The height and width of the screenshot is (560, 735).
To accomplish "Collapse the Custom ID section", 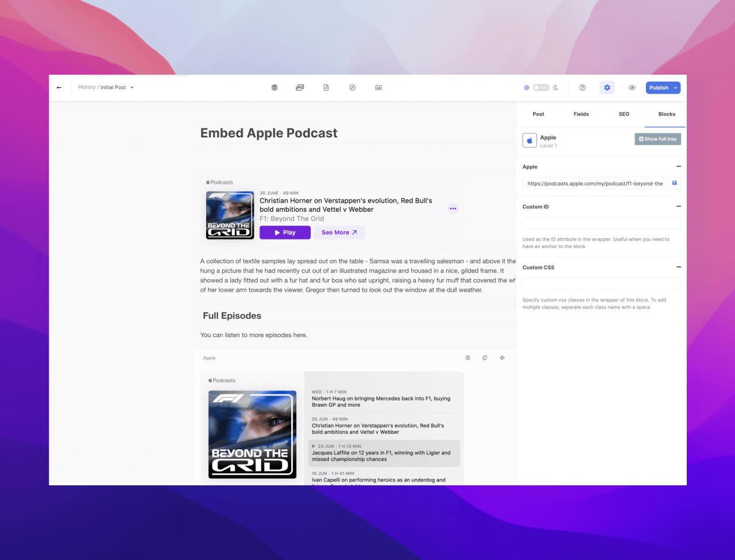I will [x=679, y=206].
